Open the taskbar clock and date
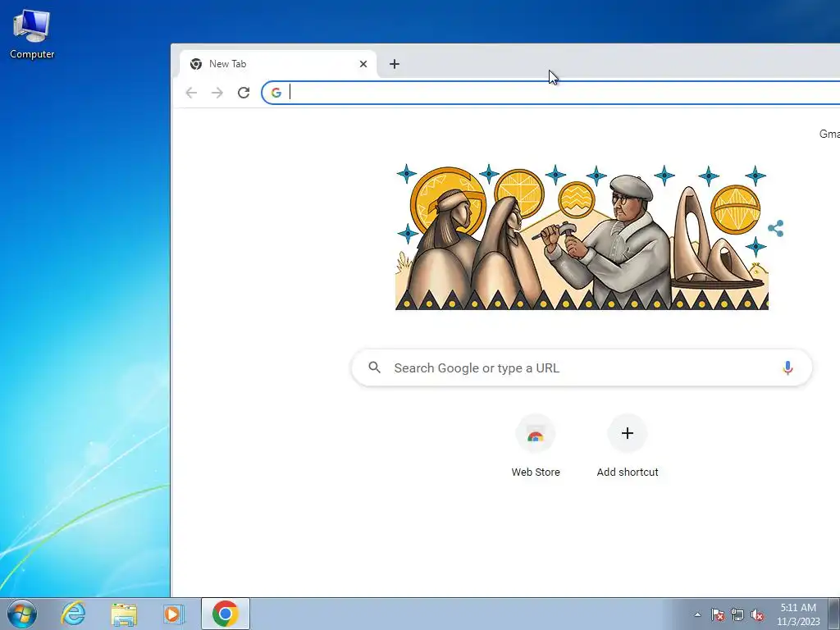This screenshot has height=630, width=840. pyautogui.click(x=798, y=614)
